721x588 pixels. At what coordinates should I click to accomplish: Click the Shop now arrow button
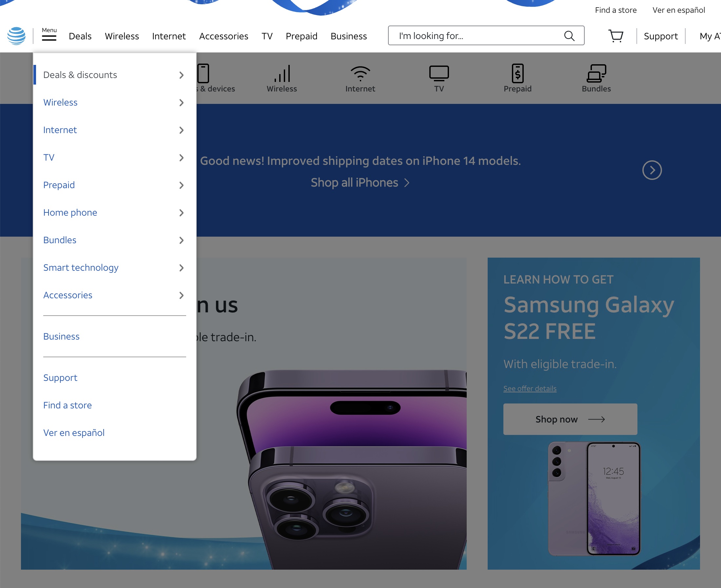570,419
